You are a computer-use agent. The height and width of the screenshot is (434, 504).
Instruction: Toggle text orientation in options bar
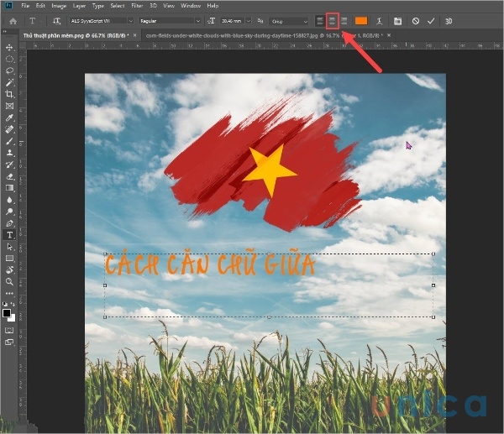pos(56,21)
